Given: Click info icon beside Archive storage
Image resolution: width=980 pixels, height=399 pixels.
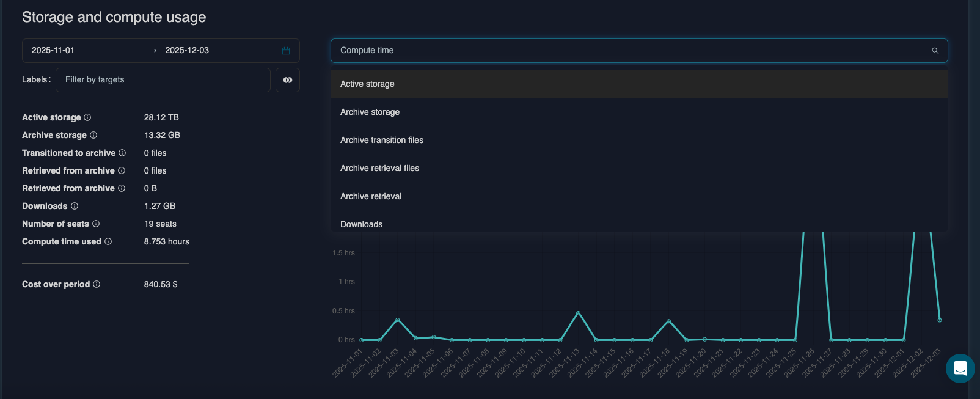Looking at the screenshot, I should [93, 135].
